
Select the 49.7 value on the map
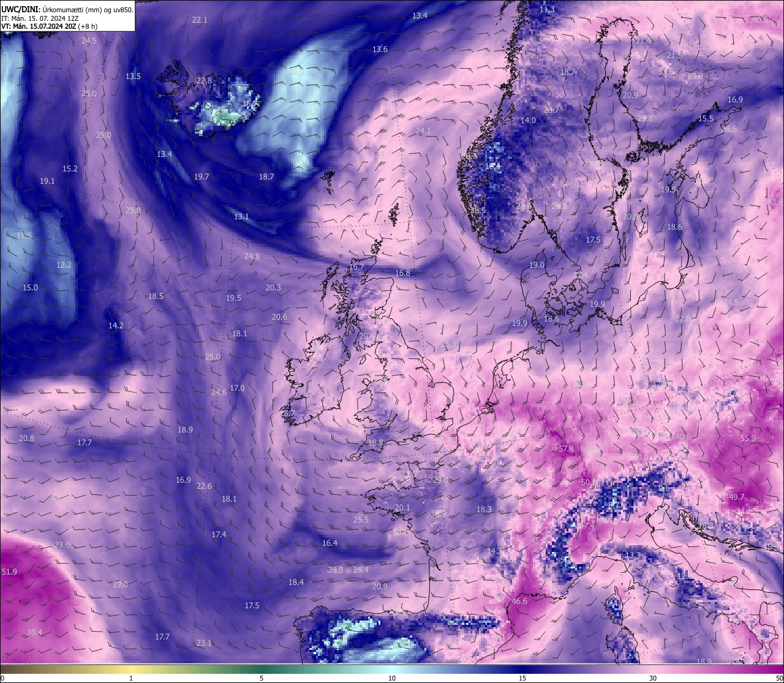(737, 497)
